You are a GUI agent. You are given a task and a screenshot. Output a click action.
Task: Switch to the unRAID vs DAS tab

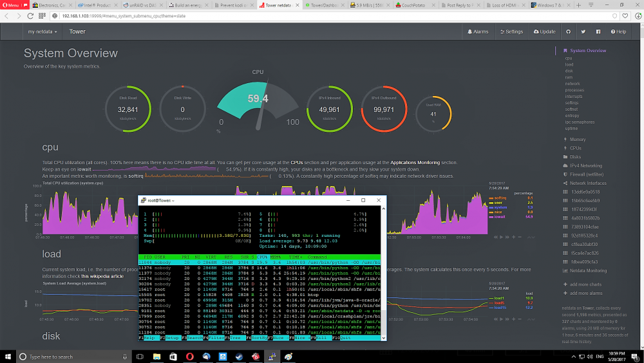[x=143, y=5]
